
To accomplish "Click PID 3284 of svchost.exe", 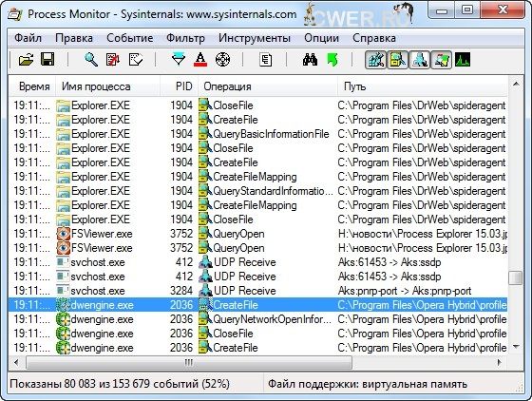I will (181, 291).
